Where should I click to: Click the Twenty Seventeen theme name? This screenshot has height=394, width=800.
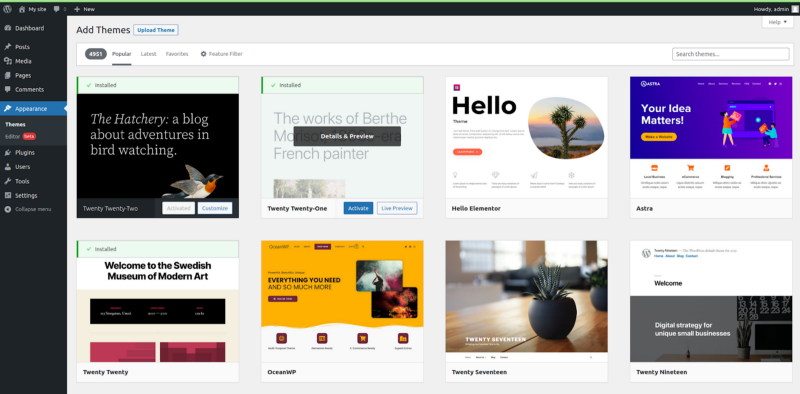point(480,372)
